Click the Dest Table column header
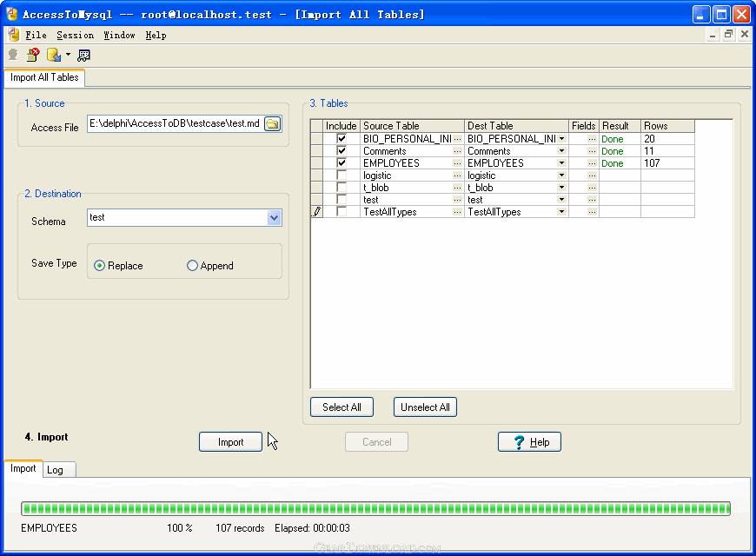This screenshot has width=756, height=556. pos(516,126)
